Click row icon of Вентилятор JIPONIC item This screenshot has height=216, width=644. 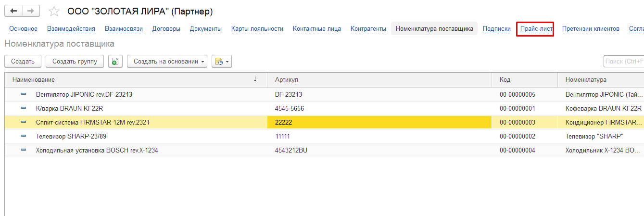[24, 94]
